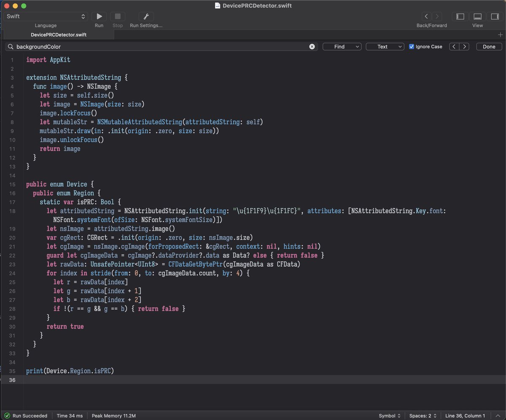The height and width of the screenshot is (420, 506).
Task: Click the import AppKit line
Action: click(x=48, y=60)
